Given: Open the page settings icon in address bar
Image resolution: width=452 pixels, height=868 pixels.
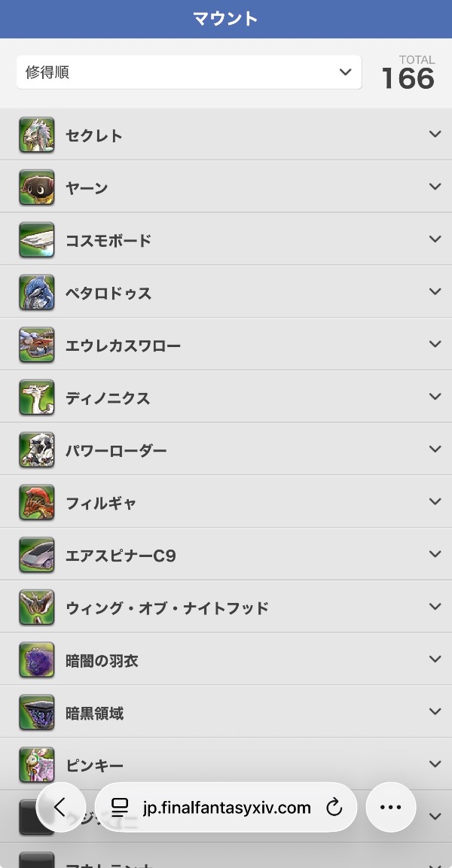Looking at the screenshot, I should point(120,808).
